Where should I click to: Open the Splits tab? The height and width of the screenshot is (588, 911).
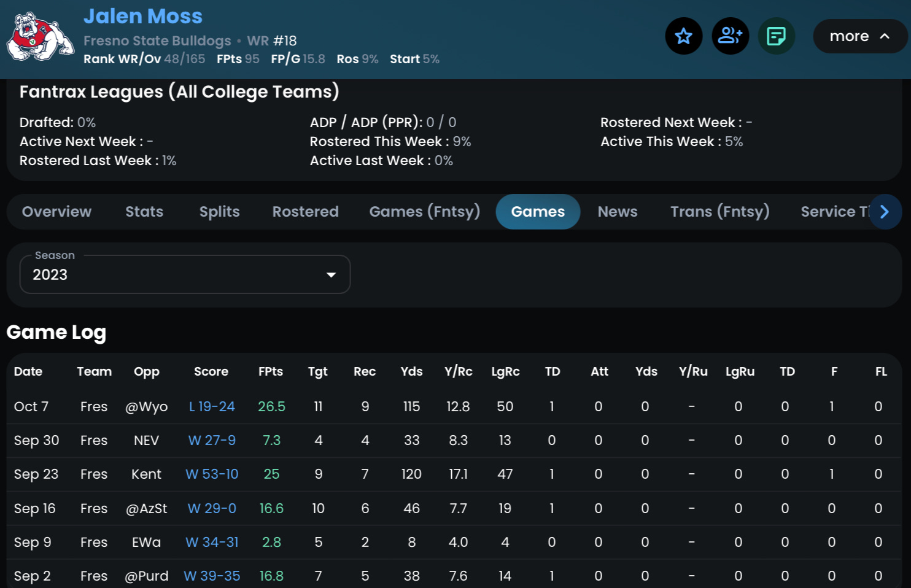pyautogui.click(x=219, y=212)
